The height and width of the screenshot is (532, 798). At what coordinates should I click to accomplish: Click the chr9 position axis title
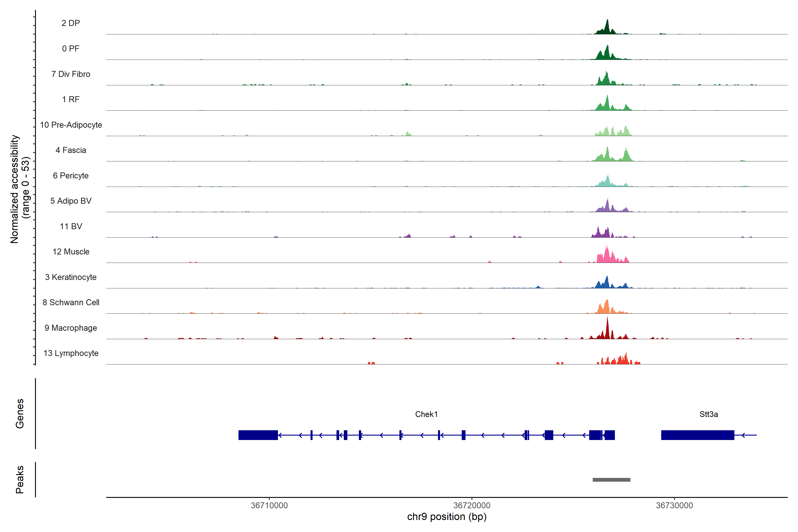446,517
